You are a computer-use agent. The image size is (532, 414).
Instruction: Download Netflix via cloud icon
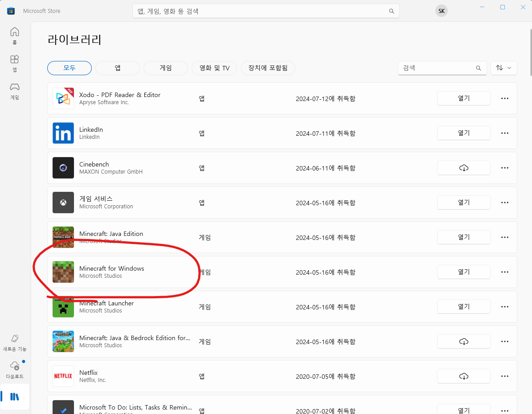pyautogui.click(x=463, y=376)
